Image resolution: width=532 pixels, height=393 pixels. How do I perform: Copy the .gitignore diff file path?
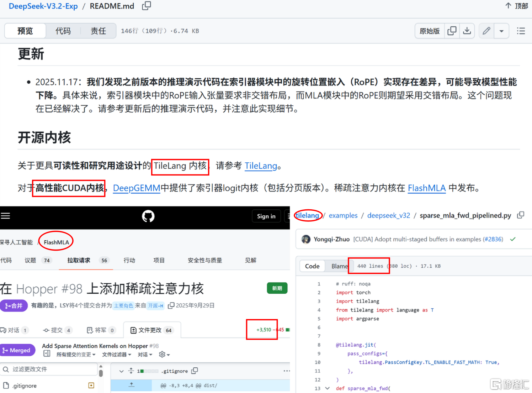point(195,371)
